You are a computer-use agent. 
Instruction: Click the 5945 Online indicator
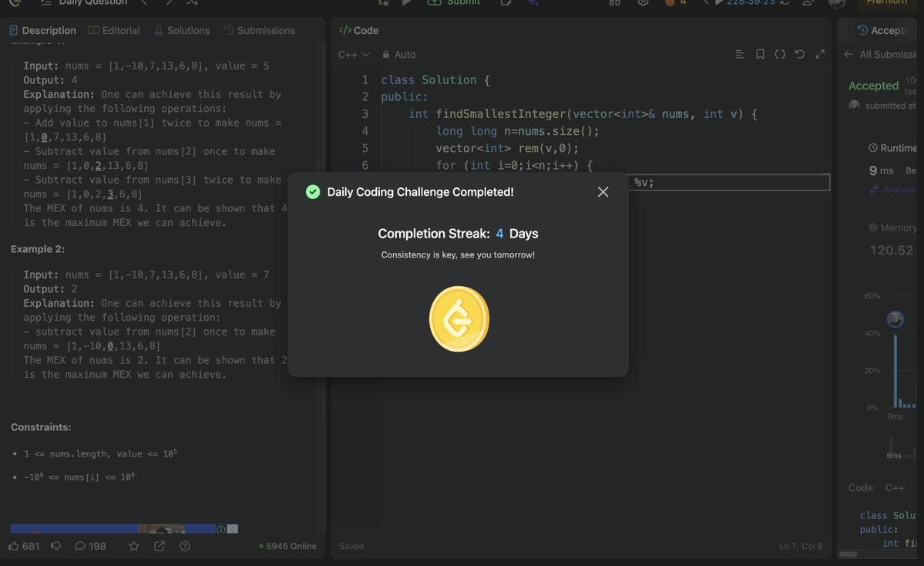click(287, 546)
